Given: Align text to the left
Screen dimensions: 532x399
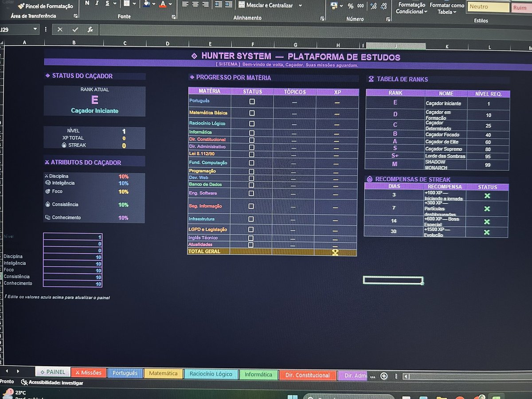Looking at the screenshot, I should (185, 4).
